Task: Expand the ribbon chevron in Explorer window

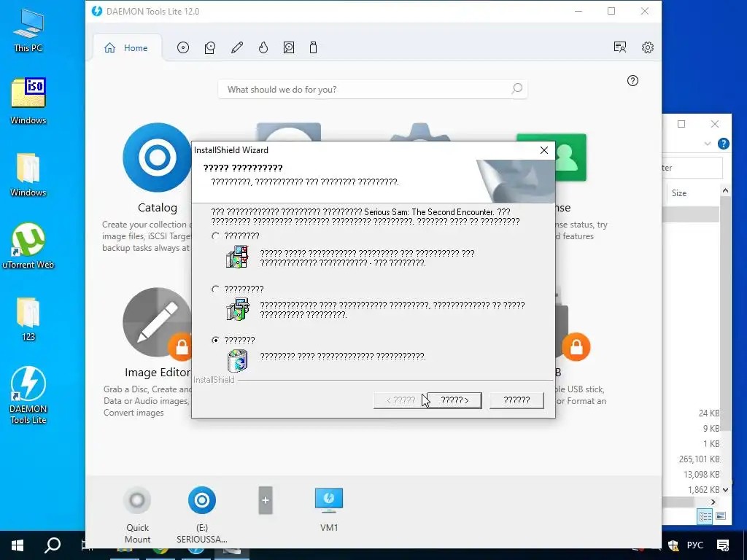Action: coord(708,144)
